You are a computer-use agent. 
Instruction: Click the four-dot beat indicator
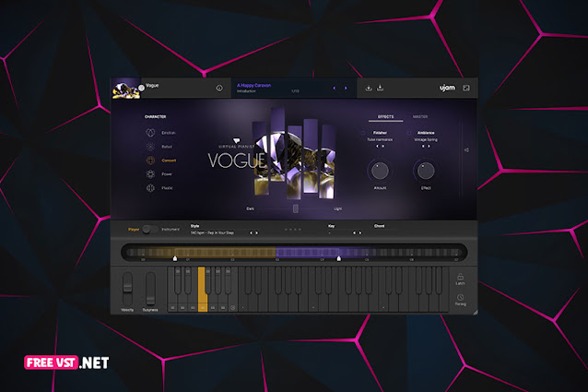(x=293, y=229)
